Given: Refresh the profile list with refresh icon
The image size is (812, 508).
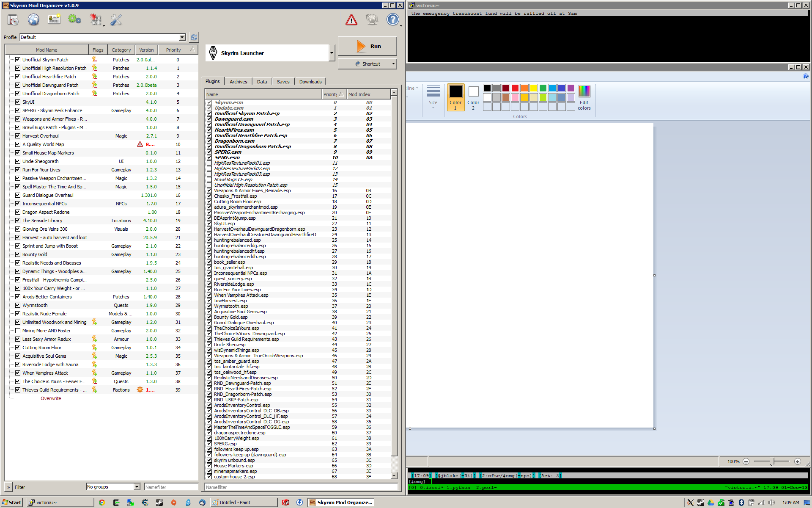Looking at the screenshot, I should click(194, 37).
